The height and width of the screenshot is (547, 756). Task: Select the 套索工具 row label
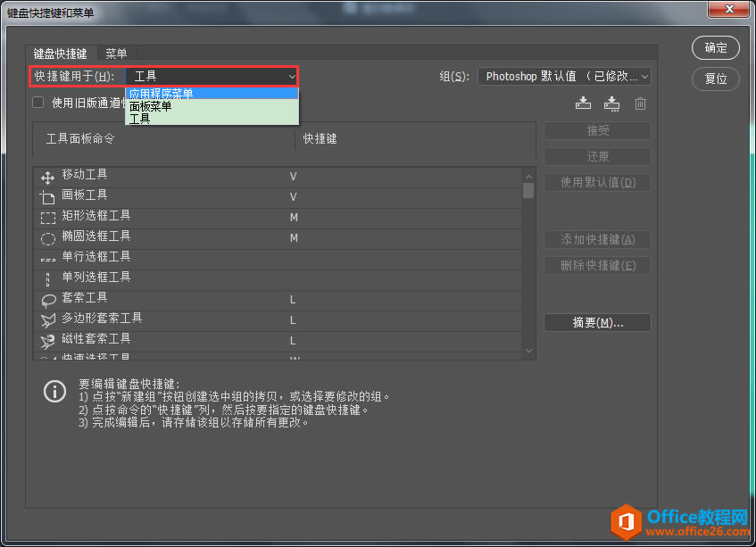point(85,297)
